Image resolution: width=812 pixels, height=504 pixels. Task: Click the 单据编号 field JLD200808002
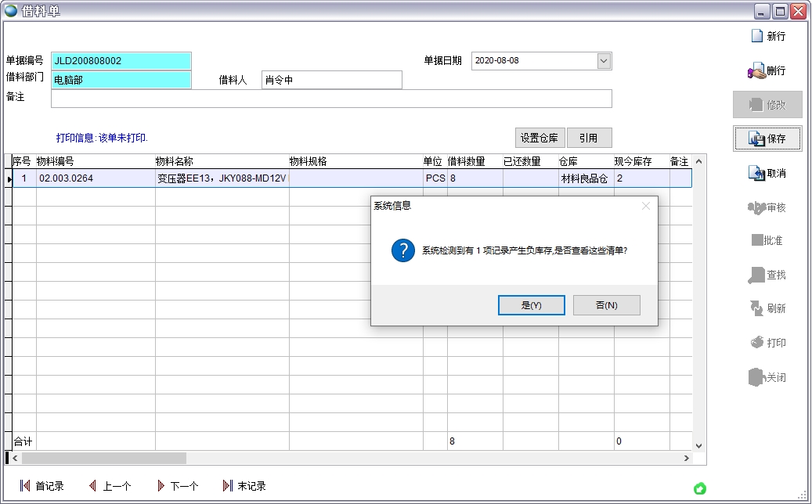click(x=121, y=61)
